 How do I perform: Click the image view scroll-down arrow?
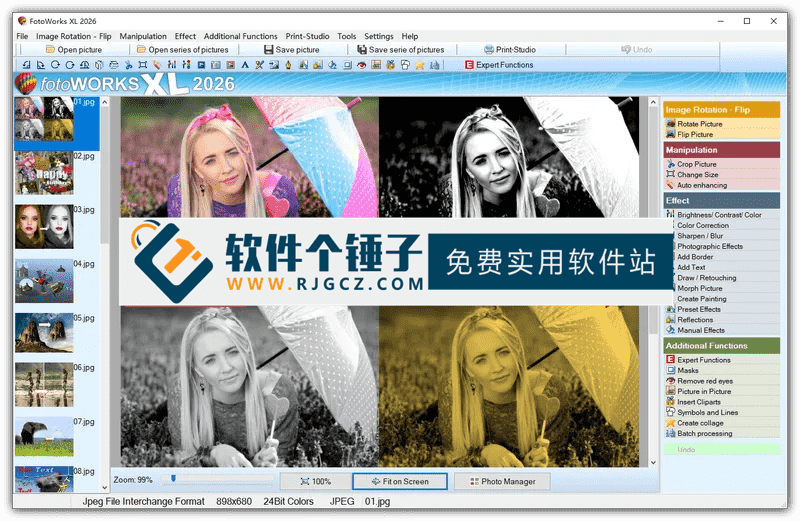pos(653,462)
